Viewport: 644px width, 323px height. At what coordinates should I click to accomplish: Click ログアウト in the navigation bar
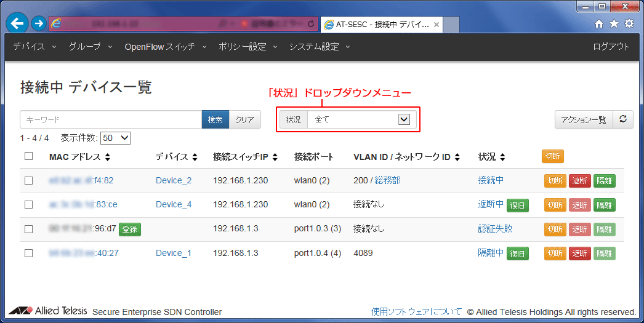[611, 47]
